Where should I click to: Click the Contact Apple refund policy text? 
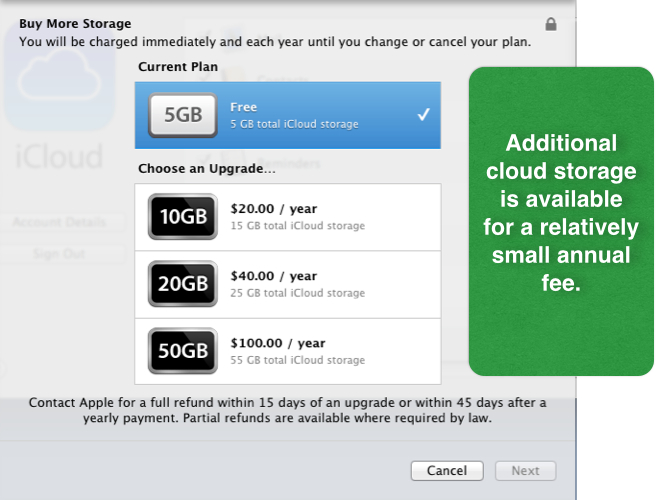click(x=287, y=411)
